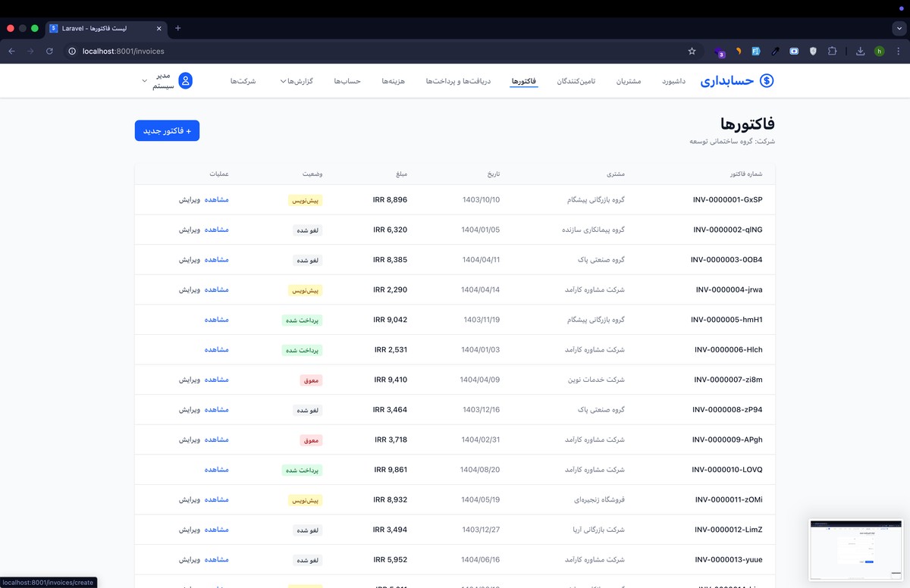910x588 pixels.
Task: Bookmark this page with the star icon
Action: 692,52
